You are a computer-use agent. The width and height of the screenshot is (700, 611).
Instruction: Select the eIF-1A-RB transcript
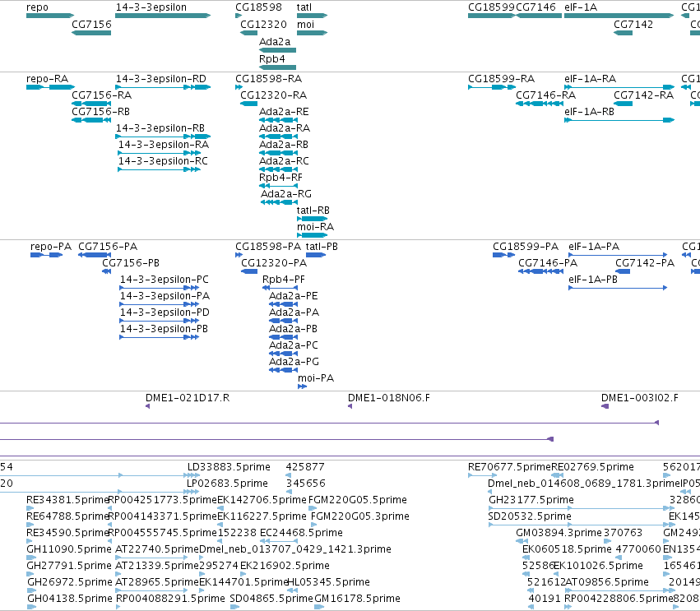[619, 120]
